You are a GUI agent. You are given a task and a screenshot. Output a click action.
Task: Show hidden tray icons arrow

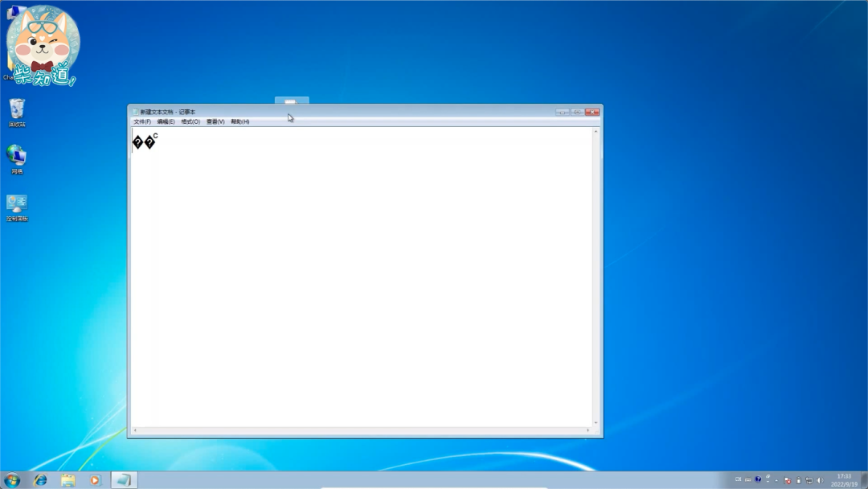click(776, 480)
